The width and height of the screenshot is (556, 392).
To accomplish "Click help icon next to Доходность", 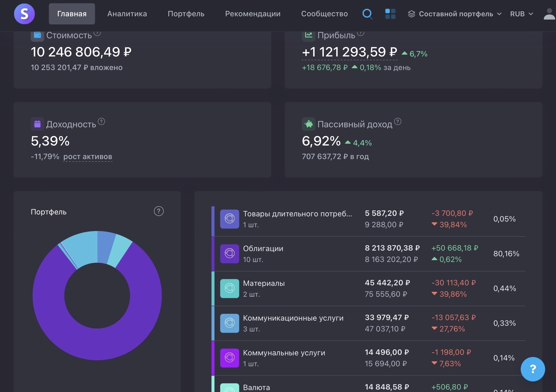I will click(x=101, y=122).
